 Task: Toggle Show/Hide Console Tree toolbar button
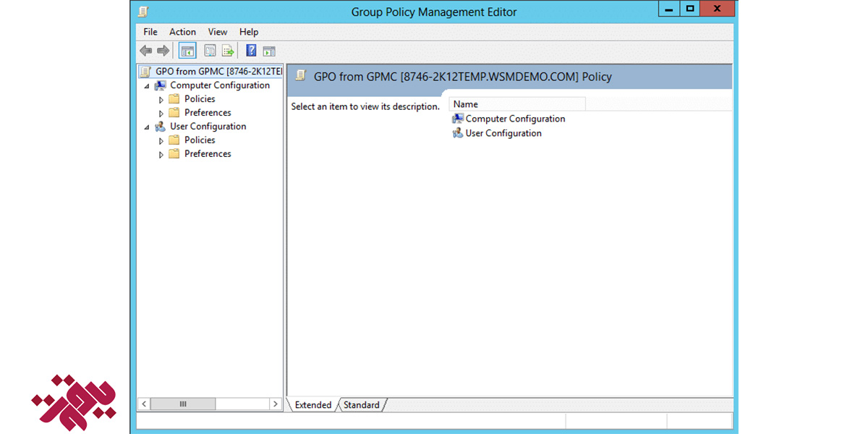(187, 51)
